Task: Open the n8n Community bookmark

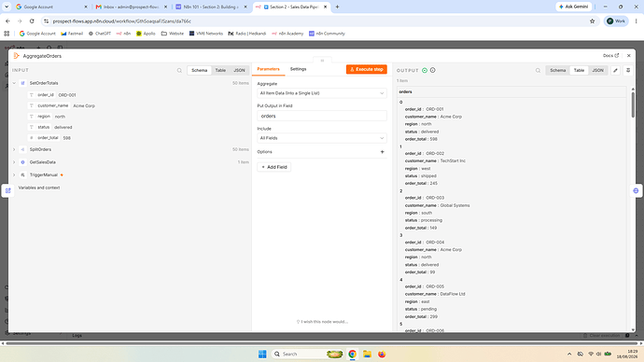Action: pyautogui.click(x=327, y=34)
